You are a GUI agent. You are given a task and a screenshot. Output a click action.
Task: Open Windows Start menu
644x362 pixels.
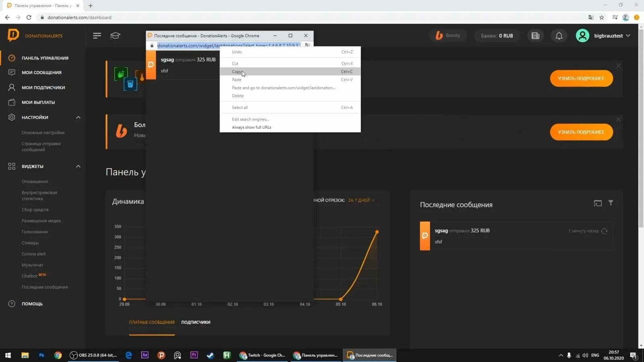pos(8,355)
